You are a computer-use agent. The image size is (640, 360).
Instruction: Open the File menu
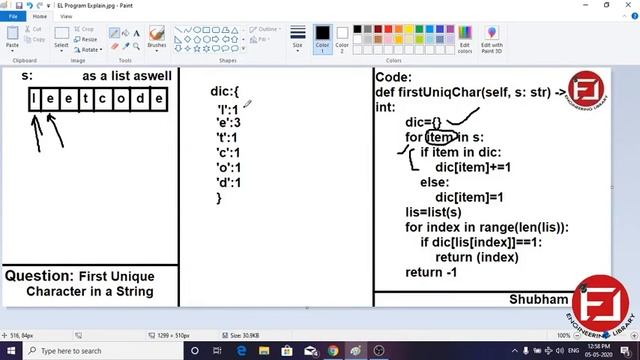tap(13, 16)
